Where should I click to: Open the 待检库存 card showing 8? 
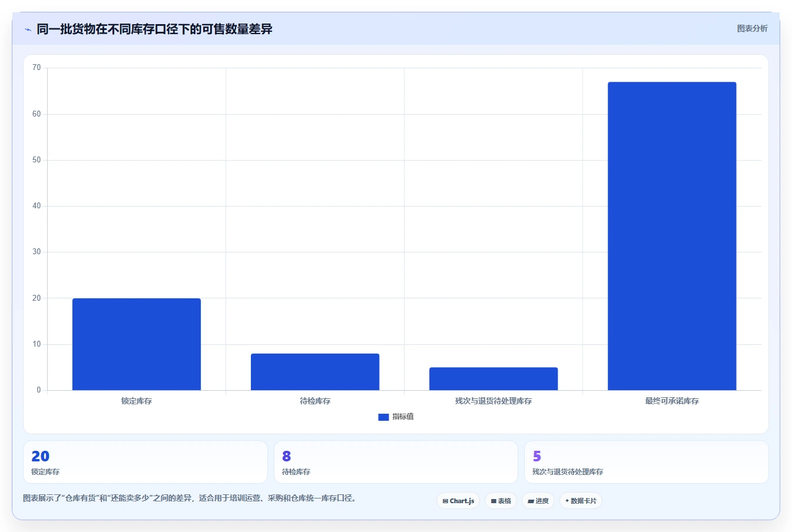click(396, 462)
